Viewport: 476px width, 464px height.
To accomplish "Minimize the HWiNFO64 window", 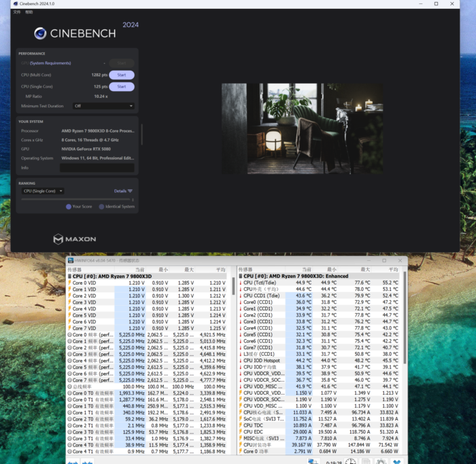I will pos(369,260).
